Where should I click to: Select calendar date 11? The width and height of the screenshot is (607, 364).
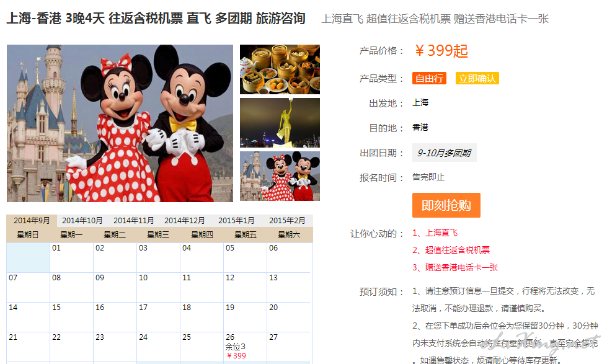click(202, 287)
